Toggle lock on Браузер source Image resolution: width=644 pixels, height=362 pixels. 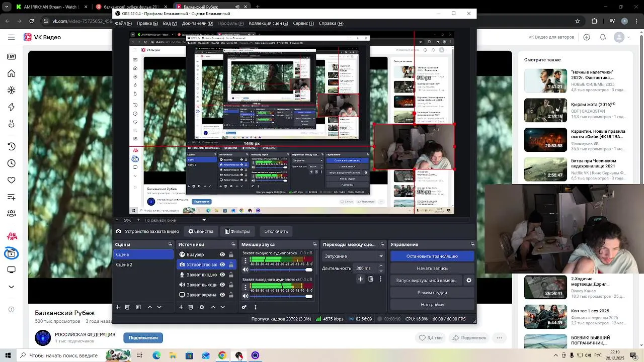point(231,254)
